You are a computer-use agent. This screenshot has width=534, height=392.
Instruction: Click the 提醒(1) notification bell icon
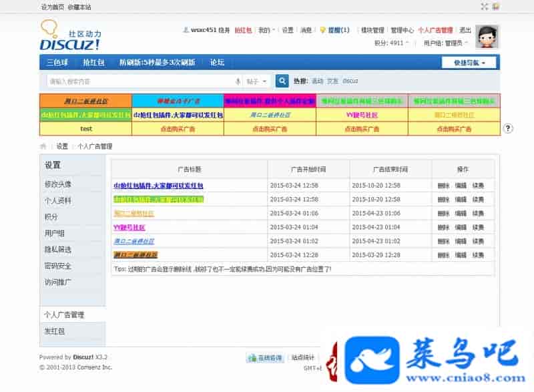322,30
